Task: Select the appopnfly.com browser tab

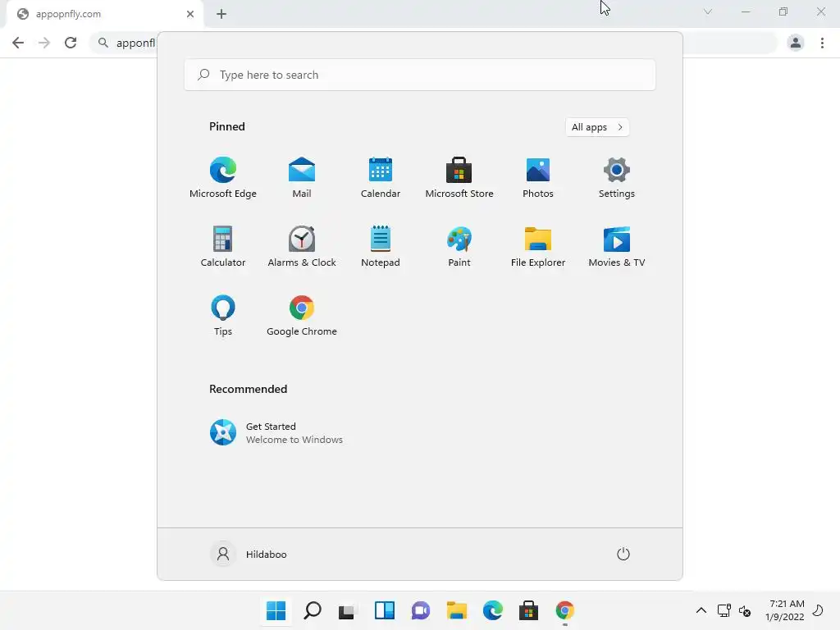Action: click(x=104, y=14)
